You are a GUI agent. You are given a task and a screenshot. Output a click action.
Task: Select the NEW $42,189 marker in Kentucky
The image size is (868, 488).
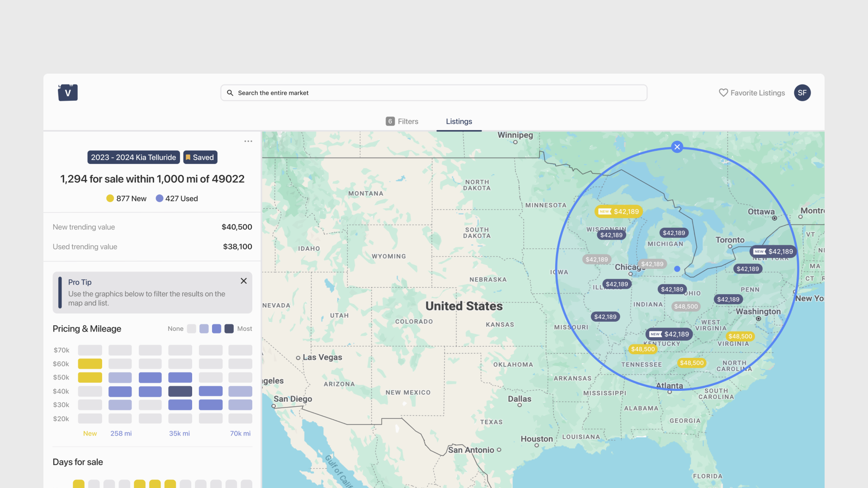(669, 334)
